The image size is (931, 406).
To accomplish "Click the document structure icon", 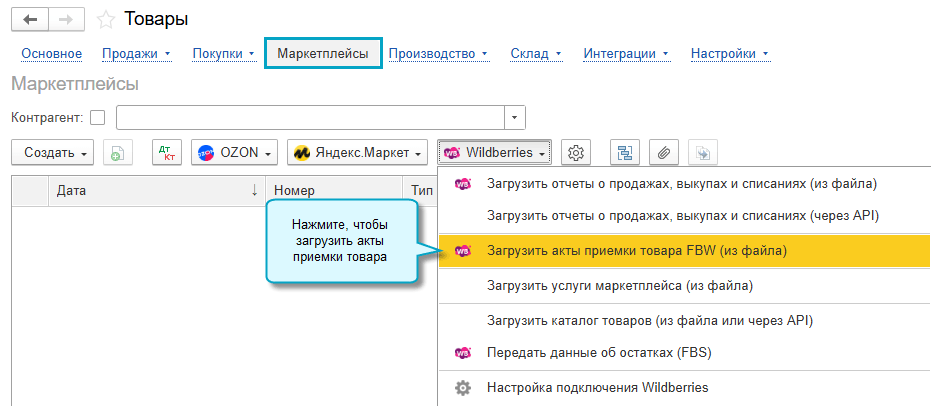I will (625, 153).
